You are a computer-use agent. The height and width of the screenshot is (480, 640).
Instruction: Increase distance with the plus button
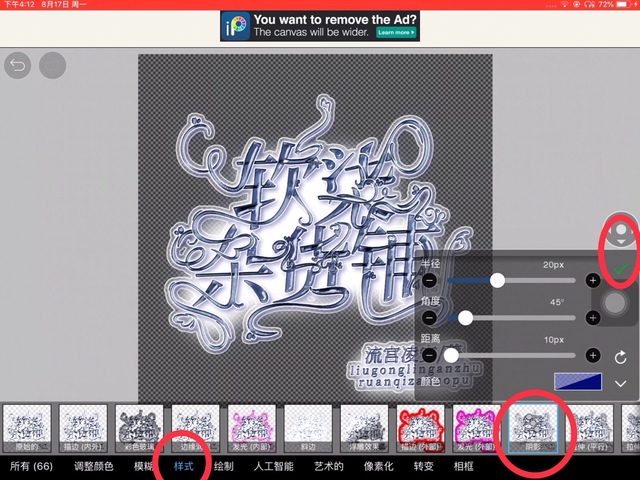(593, 355)
